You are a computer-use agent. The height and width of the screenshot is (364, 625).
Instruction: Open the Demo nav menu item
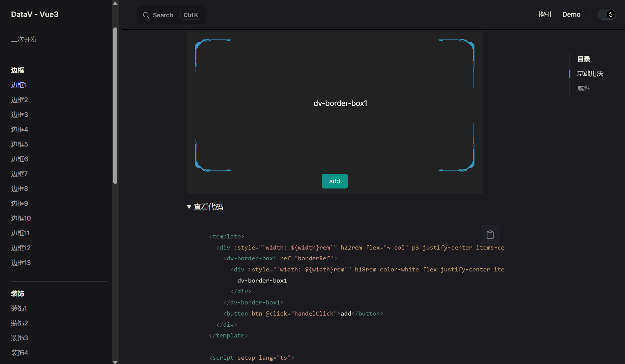pos(571,14)
